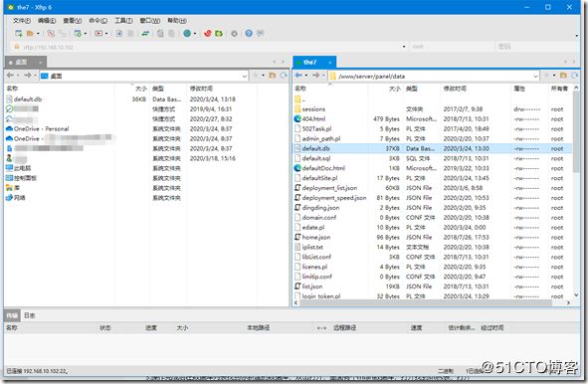
Task: Open Options with the gear icon
Action: pos(235,34)
